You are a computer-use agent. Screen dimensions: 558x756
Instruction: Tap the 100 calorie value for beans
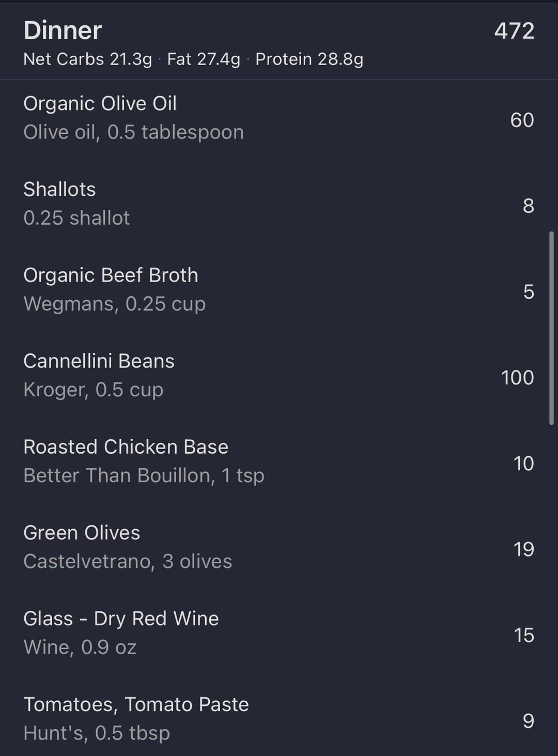[517, 378]
